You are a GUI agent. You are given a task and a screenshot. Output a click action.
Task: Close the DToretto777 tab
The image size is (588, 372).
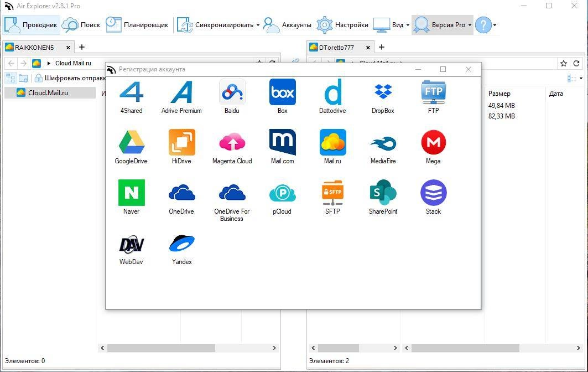pyautogui.click(x=368, y=47)
